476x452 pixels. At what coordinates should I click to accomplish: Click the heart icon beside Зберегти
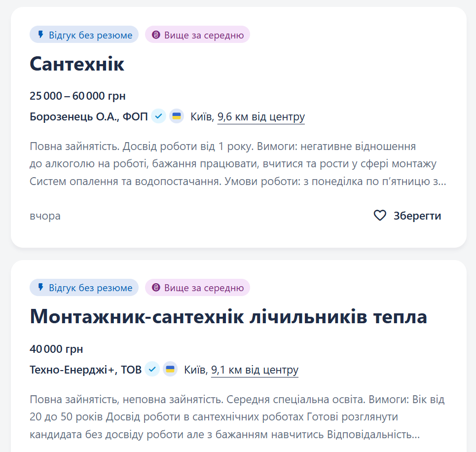tap(379, 216)
